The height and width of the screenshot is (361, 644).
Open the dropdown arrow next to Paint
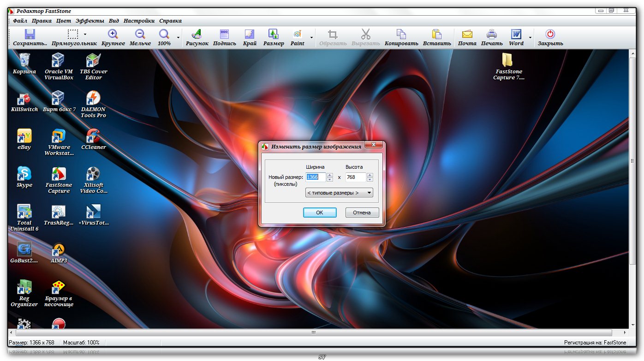(x=311, y=37)
